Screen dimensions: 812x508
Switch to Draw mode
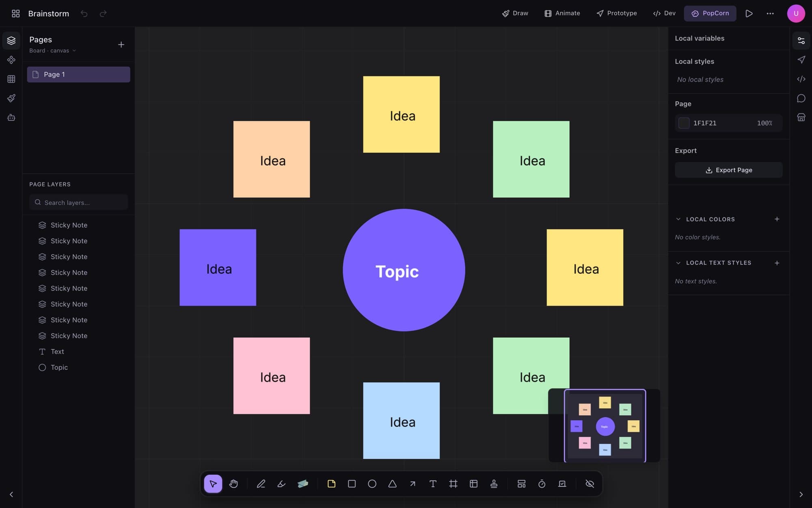[x=515, y=13]
